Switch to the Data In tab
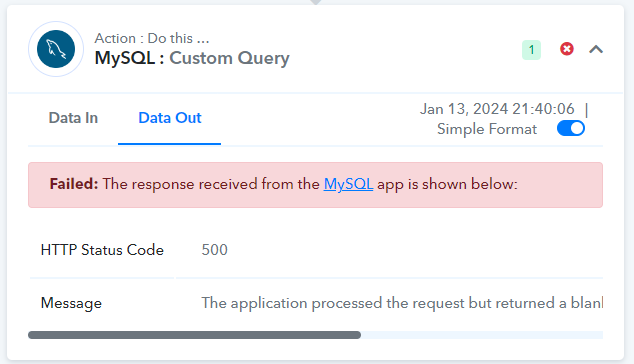 73,118
